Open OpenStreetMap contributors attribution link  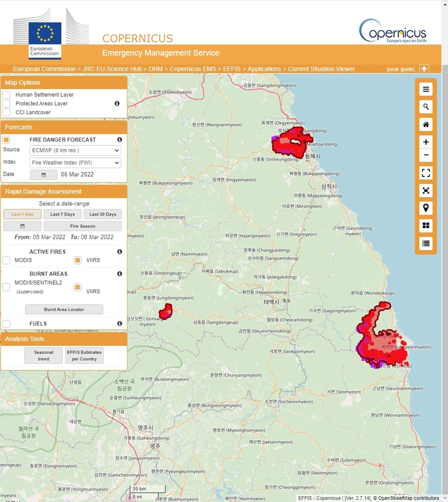pyautogui.click(x=408, y=498)
